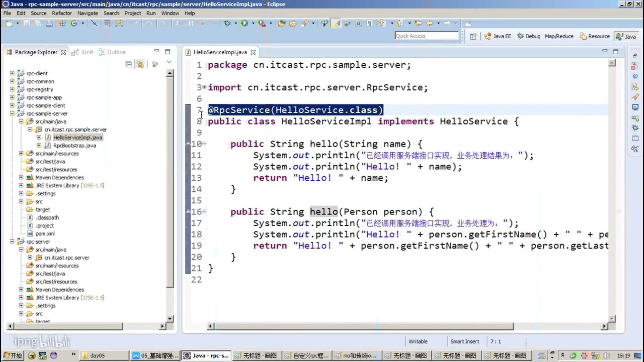Open Package Explorer view menu triangle
This screenshot has width=644, height=362.
tap(169, 62)
